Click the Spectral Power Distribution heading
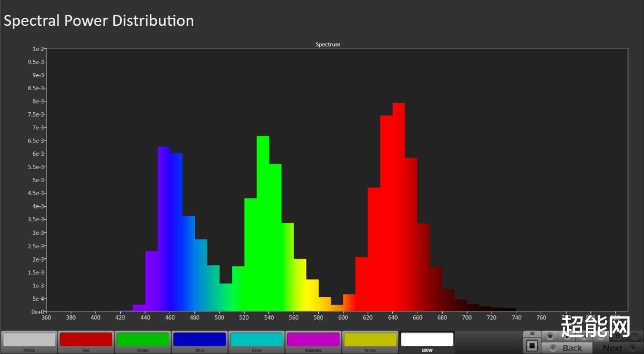The width and height of the screenshot is (644, 354). point(99,21)
